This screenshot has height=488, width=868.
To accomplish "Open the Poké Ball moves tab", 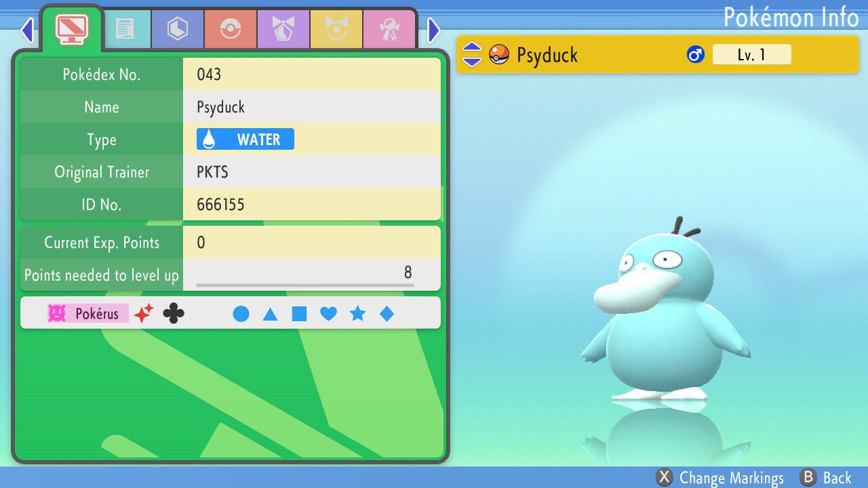I will coord(230,29).
